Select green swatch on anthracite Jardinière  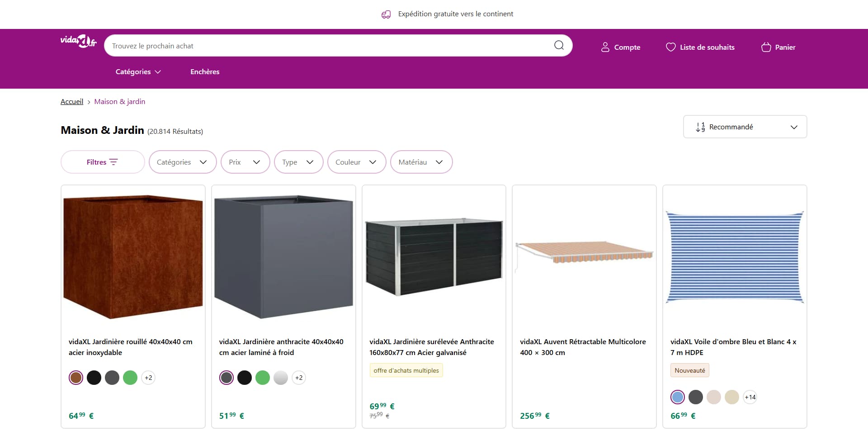coord(263,378)
